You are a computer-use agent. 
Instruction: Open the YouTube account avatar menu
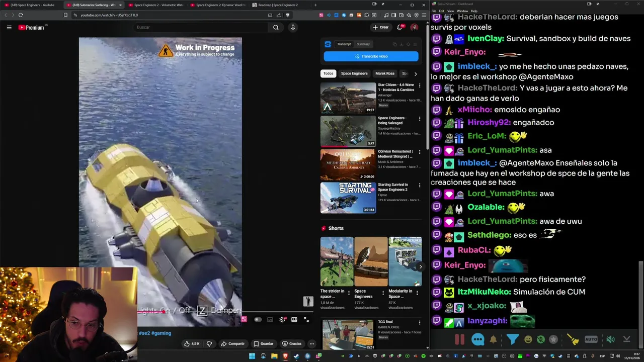point(414,27)
